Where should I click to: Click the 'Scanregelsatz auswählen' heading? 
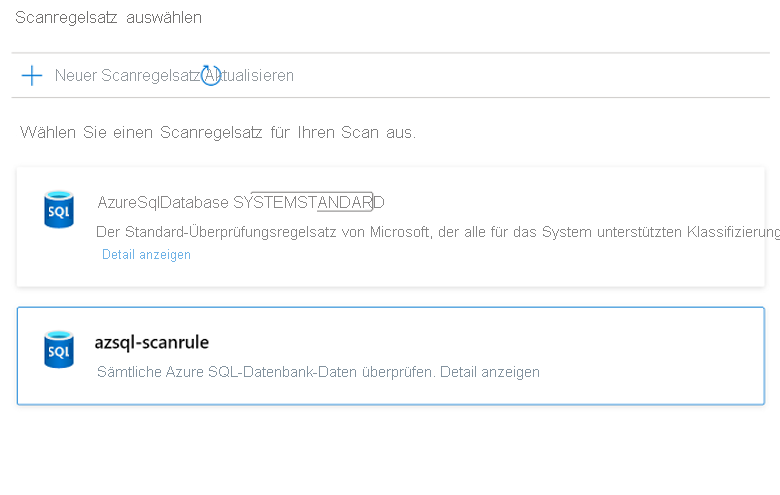pos(108,17)
